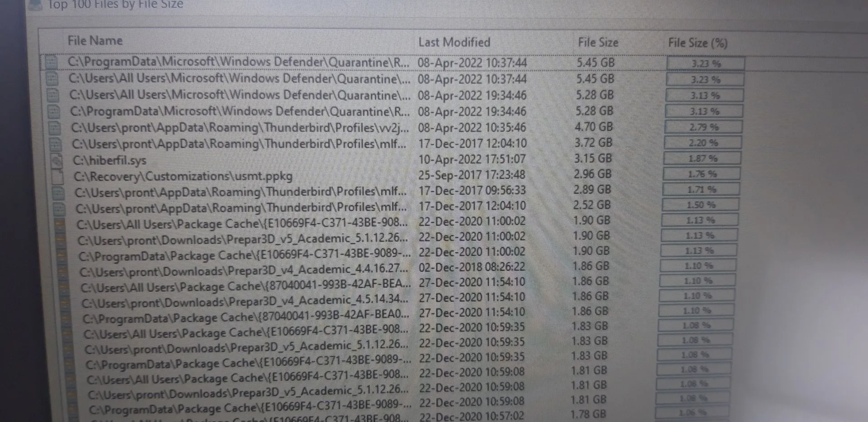868x422 pixels.
Task: Click the File Size (%) column header
Action: (698, 43)
